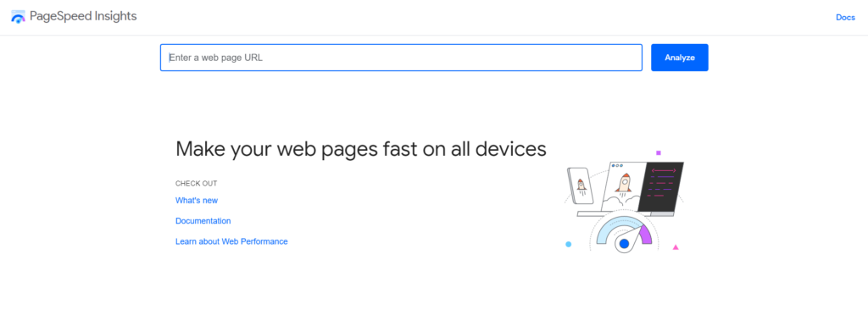Focus the web page URL field
This screenshot has height=332, width=868.
(401, 58)
